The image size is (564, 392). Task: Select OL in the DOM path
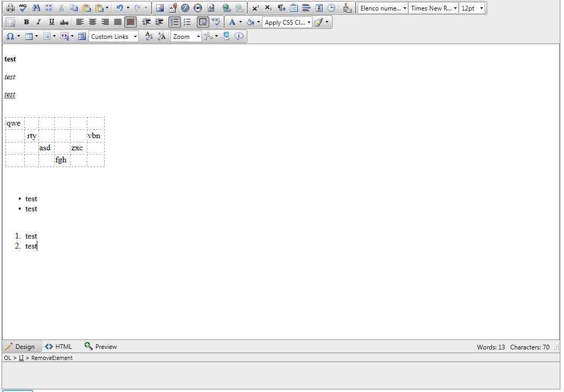7,358
